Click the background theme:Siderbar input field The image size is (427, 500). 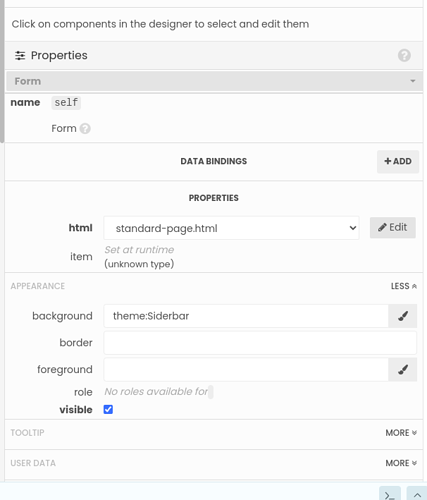[246, 316]
